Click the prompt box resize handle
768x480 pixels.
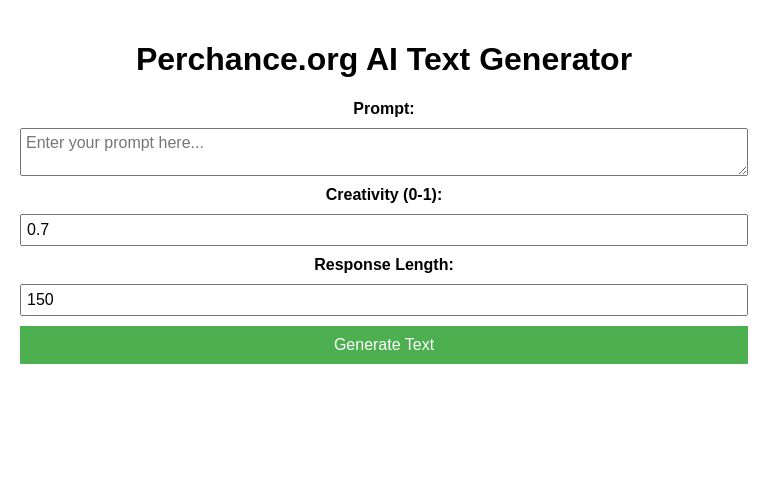point(742,170)
